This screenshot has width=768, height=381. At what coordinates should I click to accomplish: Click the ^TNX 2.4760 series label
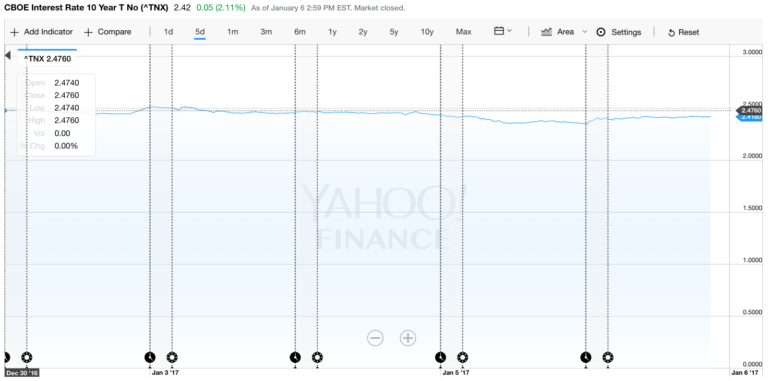(x=48, y=59)
